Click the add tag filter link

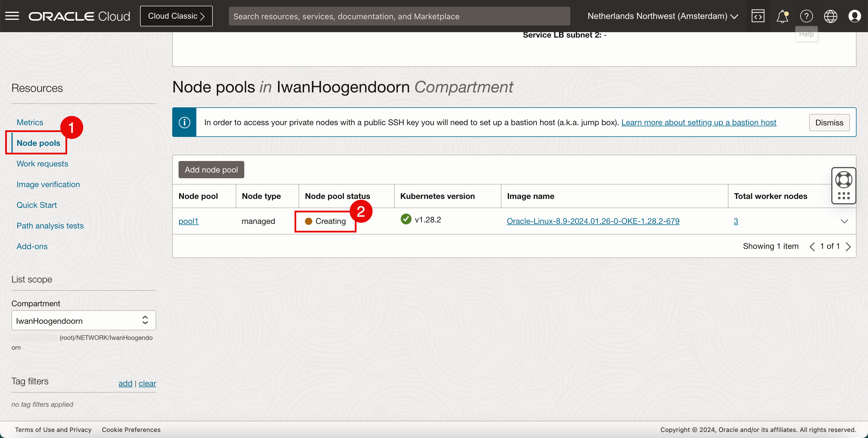(125, 383)
